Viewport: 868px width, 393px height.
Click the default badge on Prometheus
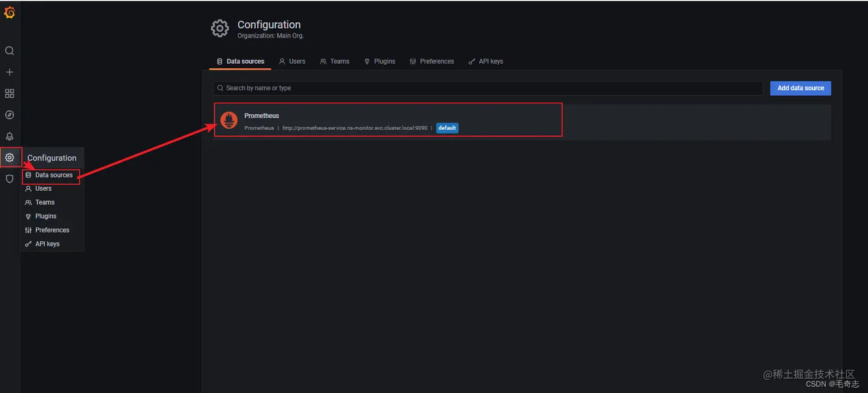[x=447, y=128]
